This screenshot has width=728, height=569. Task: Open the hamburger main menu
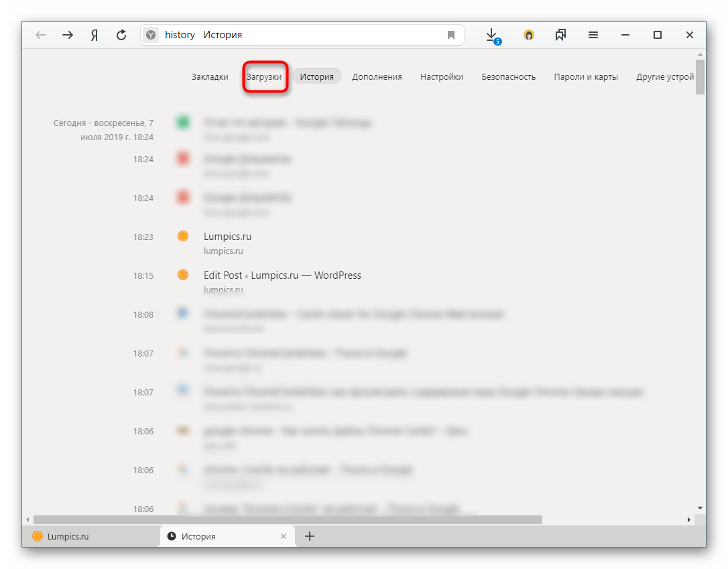pos(593,35)
